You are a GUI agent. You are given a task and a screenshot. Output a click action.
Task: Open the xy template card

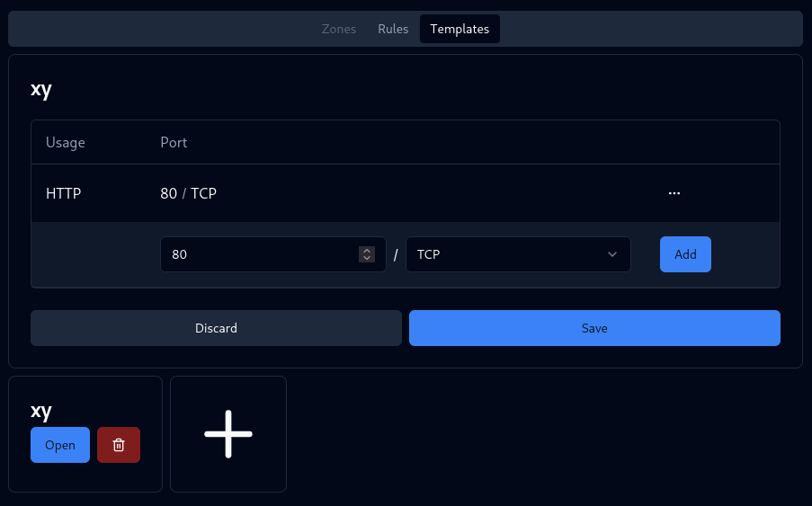[60, 445]
